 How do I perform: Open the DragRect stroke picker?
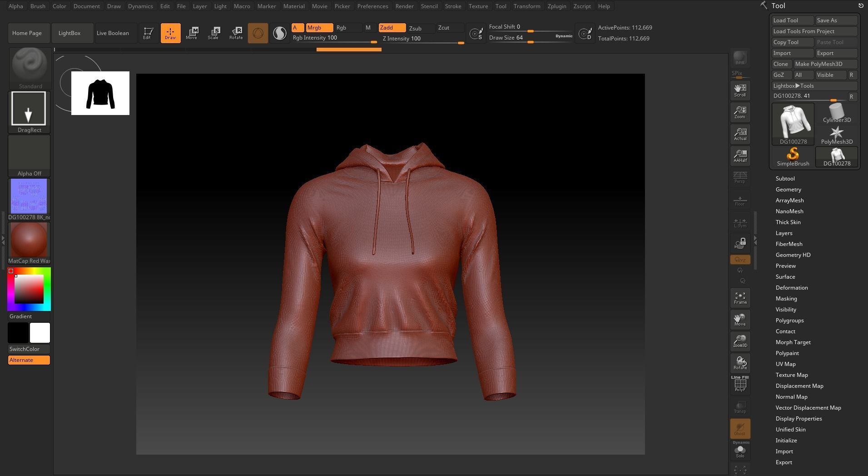pyautogui.click(x=29, y=112)
